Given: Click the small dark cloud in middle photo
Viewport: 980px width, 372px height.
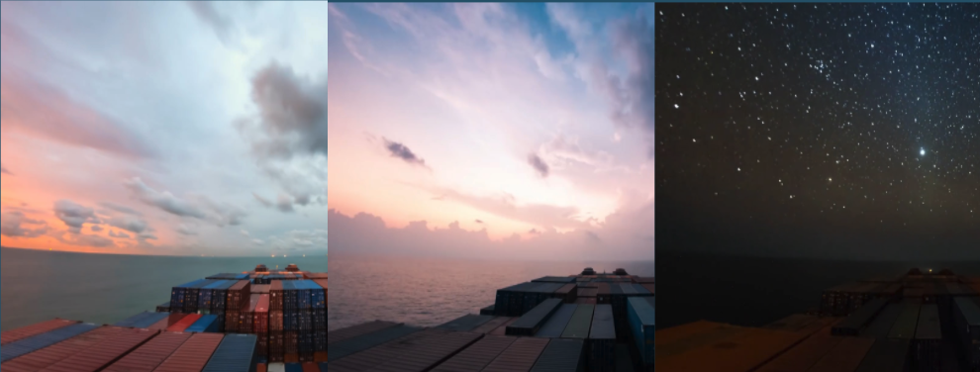Looking at the screenshot, I should [405, 151].
